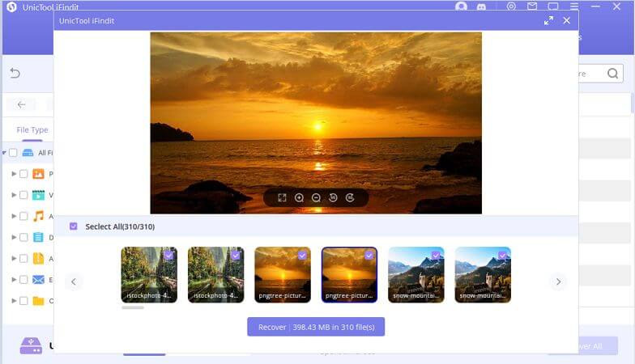Tick the checkbox beside the music category

[x=23, y=216]
